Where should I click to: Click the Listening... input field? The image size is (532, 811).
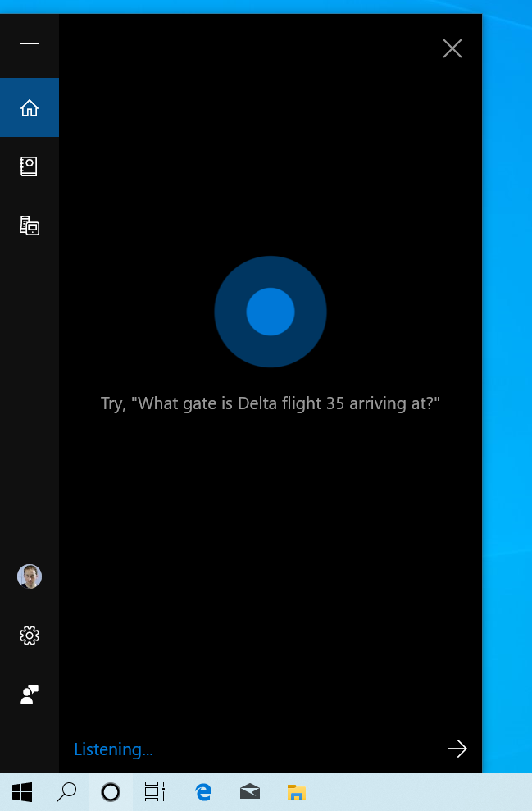pos(253,749)
